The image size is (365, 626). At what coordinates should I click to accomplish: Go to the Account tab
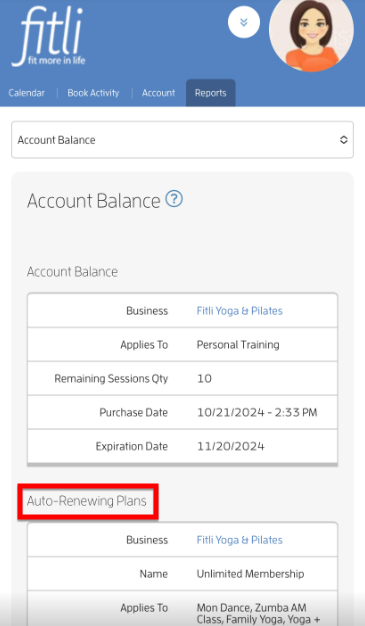pos(159,93)
